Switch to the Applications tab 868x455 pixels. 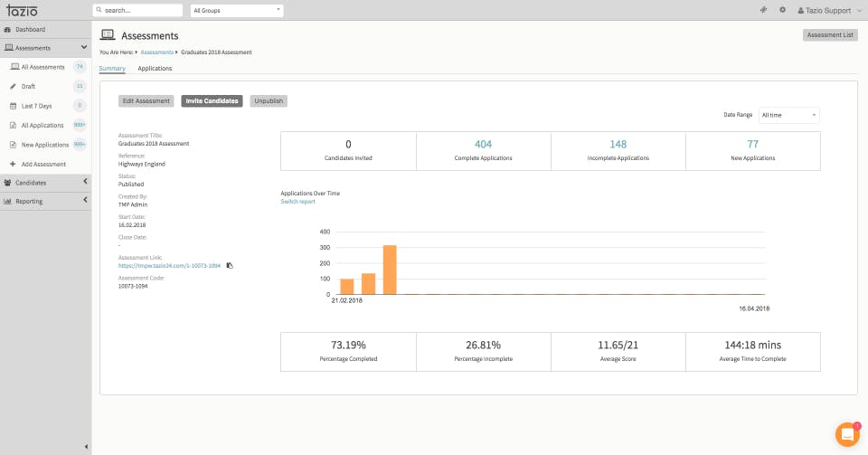(x=155, y=68)
